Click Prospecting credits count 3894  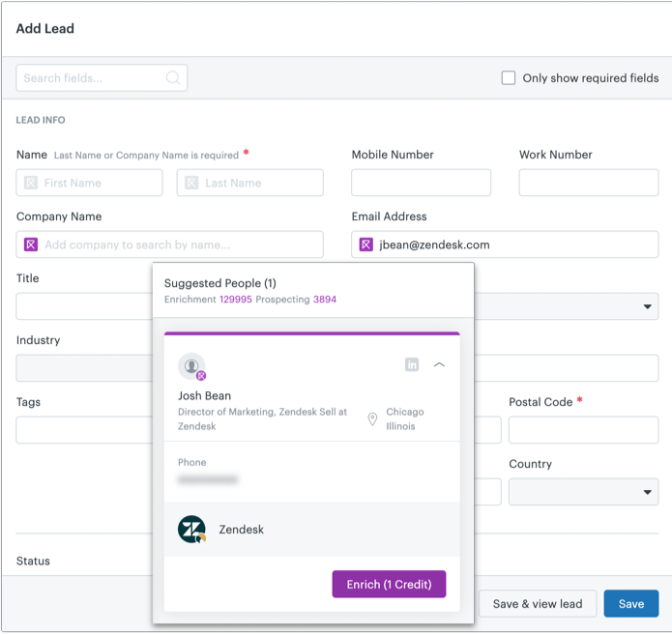[x=325, y=300]
